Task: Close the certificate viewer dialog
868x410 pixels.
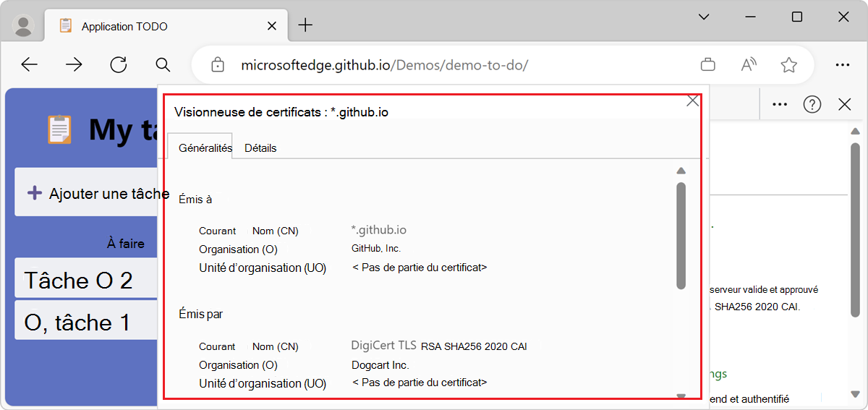Action: tap(692, 101)
